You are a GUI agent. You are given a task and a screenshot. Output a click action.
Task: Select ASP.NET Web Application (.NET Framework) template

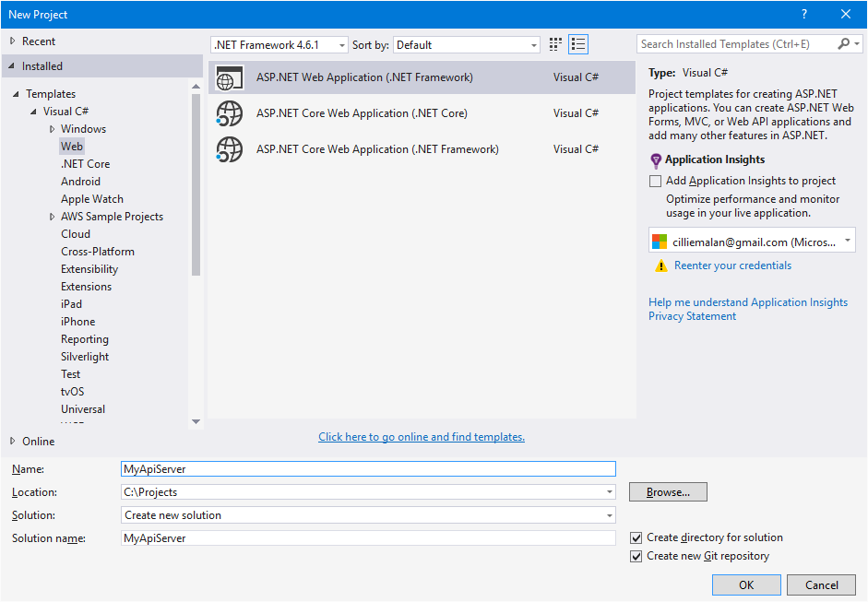tap(422, 77)
